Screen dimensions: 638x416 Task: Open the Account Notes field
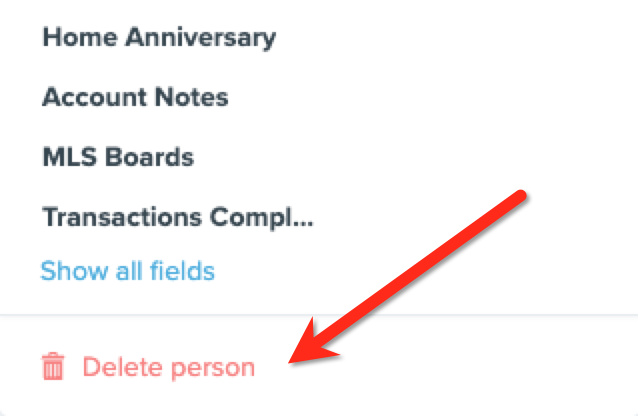click(135, 97)
